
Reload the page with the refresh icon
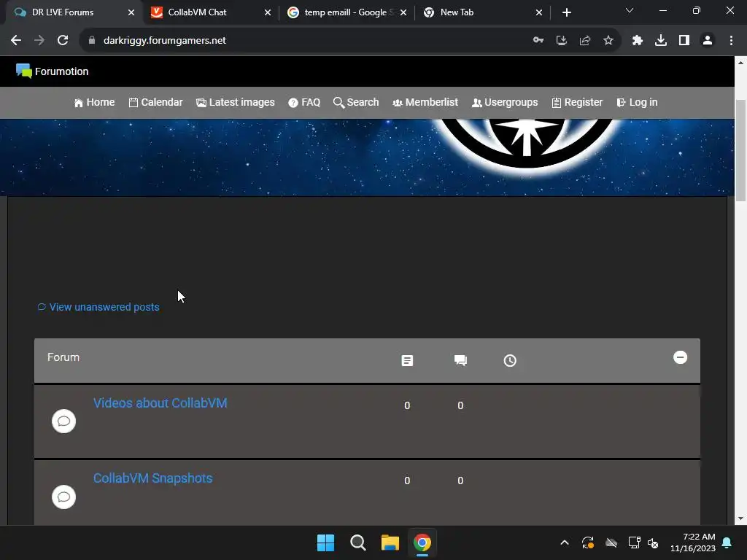pyautogui.click(x=63, y=41)
